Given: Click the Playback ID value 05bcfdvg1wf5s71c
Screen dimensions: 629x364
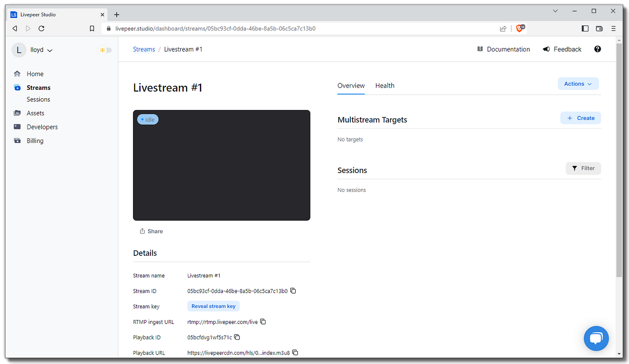Looking at the screenshot, I should click(x=209, y=337).
